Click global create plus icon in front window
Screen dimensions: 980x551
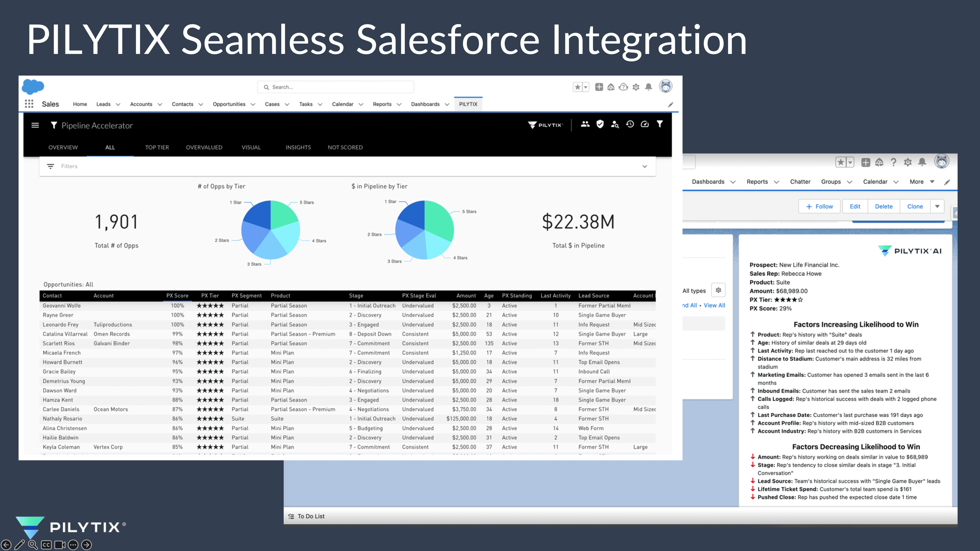(599, 87)
